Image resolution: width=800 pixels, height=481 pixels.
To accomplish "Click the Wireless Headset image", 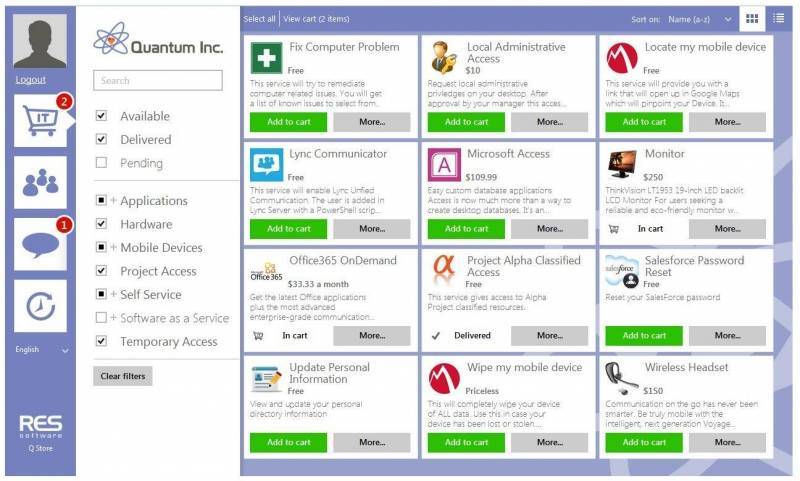I will pos(619,378).
